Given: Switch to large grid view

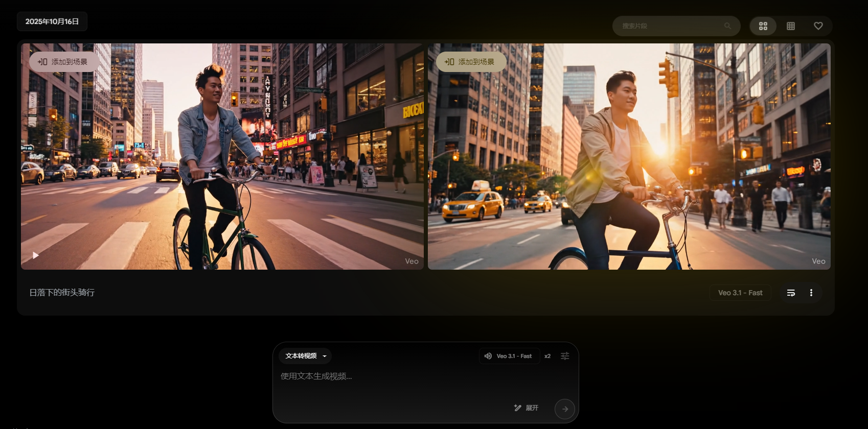Looking at the screenshot, I should click(763, 26).
